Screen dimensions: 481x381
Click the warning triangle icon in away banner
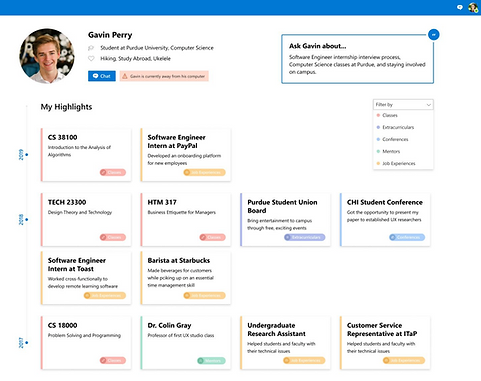pos(125,76)
